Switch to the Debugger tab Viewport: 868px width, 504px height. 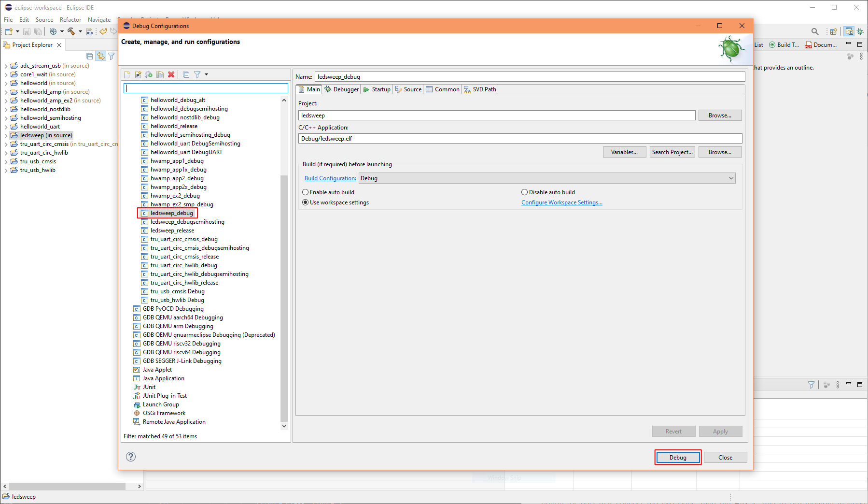pos(341,89)
